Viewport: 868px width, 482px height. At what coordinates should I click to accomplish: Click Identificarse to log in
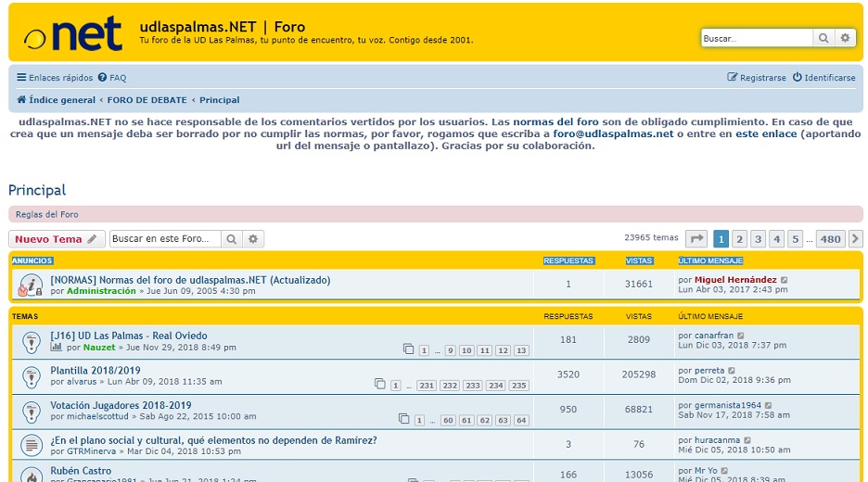click(823, 78)
